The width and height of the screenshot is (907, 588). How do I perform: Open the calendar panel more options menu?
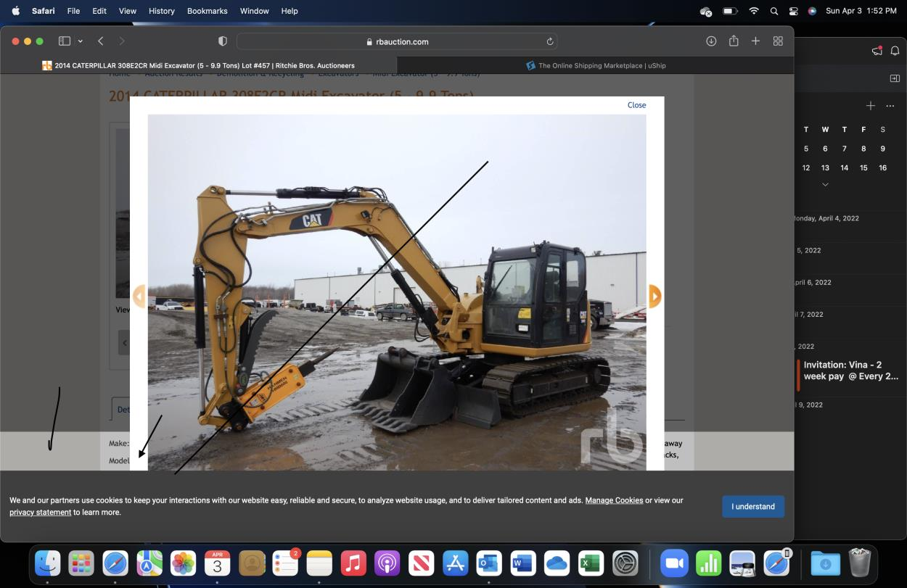[x=890, y=106]
